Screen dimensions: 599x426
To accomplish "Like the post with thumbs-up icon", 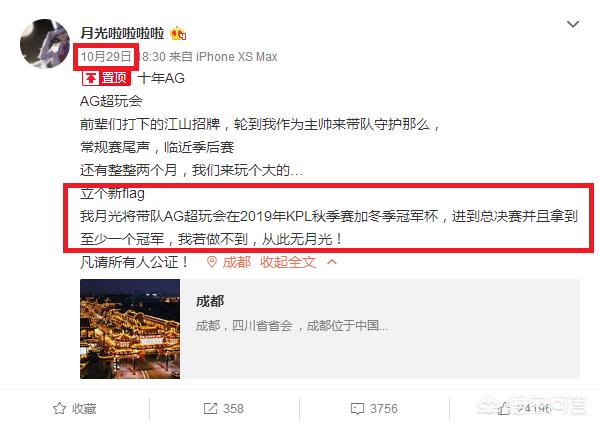I will (503, 408).
